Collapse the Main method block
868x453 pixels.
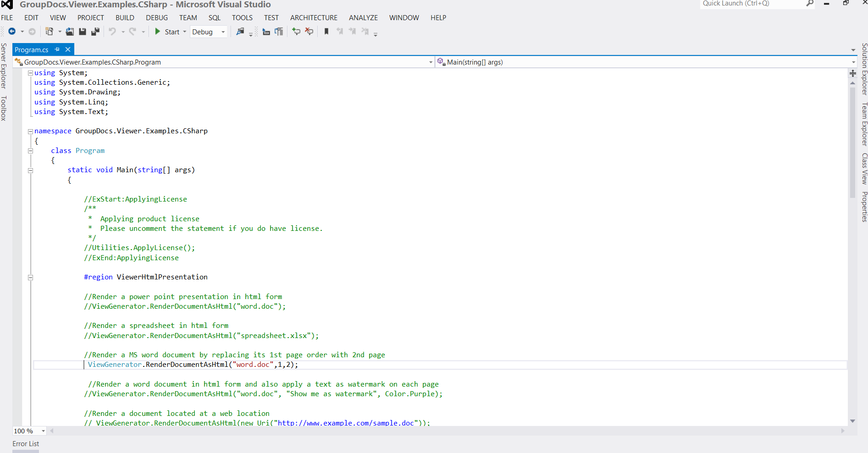pos(30,170)
